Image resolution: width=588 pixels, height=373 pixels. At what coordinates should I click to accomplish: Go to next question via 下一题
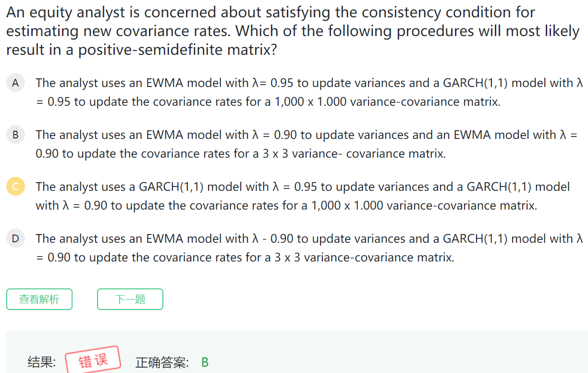pyautogui.click(x=130, y=299)
